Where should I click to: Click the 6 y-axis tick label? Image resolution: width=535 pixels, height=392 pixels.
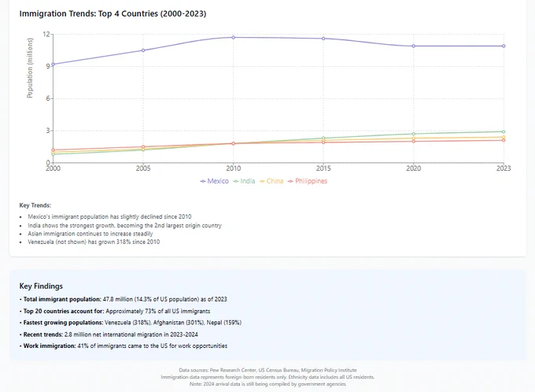48,98
